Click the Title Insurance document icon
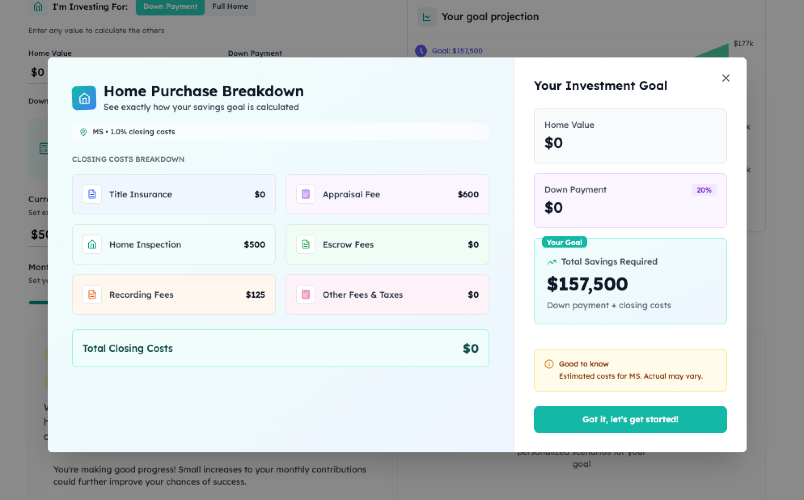Screen dimensions: 804x500 pyautogui.click(x=92, y=194)
